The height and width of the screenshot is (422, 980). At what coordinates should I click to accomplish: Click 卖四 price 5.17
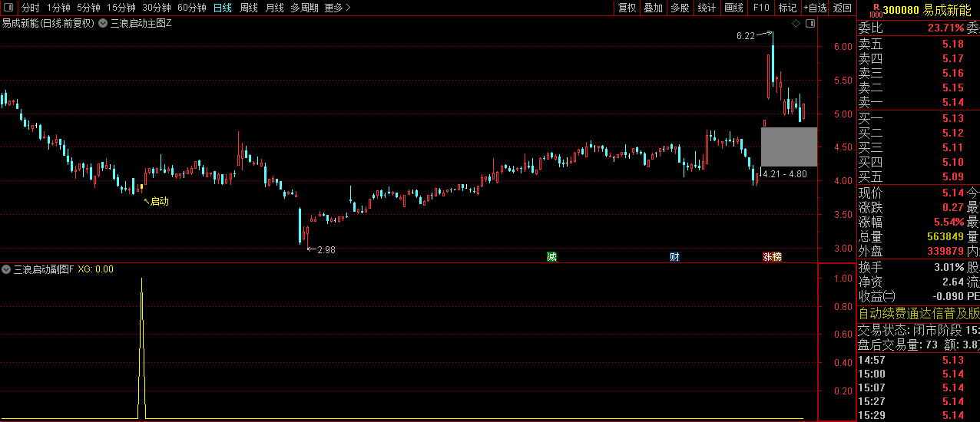[x=952, y=59]
